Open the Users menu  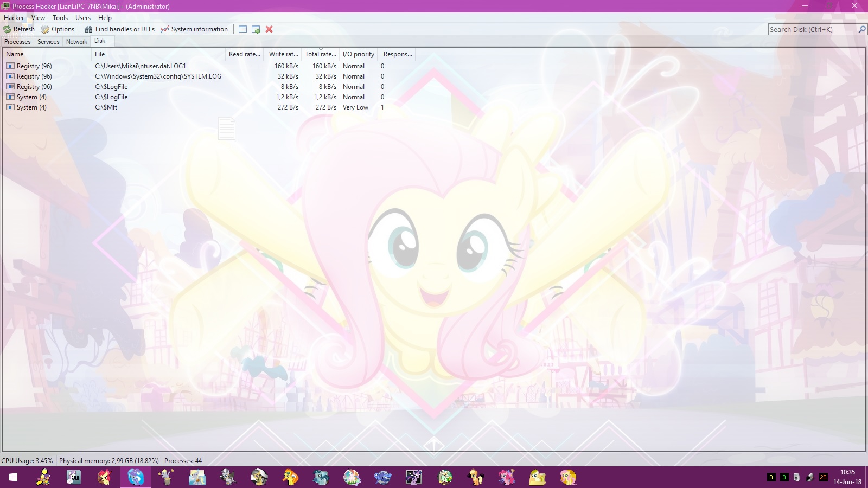pyautogui.click(x=83, y=18)
